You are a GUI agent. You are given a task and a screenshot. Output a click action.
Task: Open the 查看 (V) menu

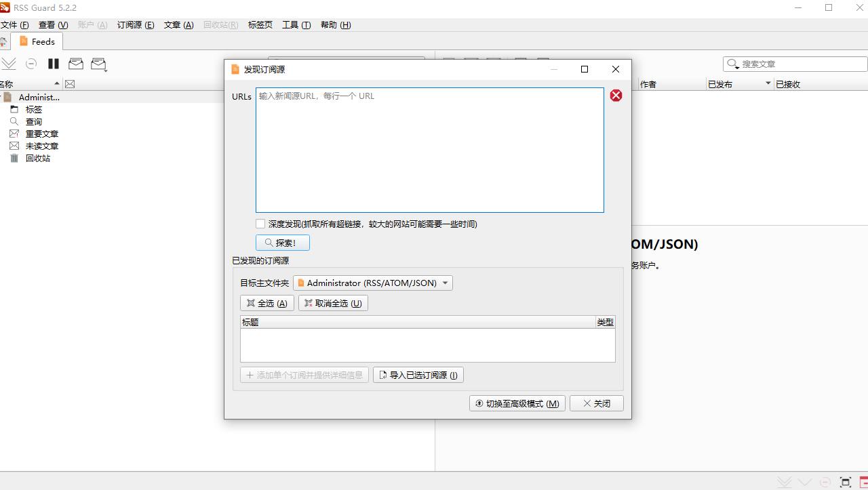[x=53, y=24]
